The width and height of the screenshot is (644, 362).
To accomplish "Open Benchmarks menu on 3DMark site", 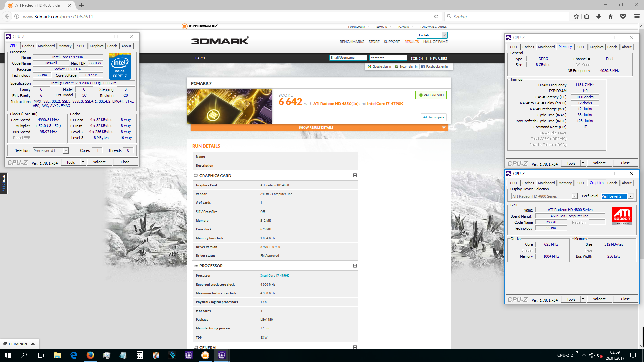I will [352, 42].
